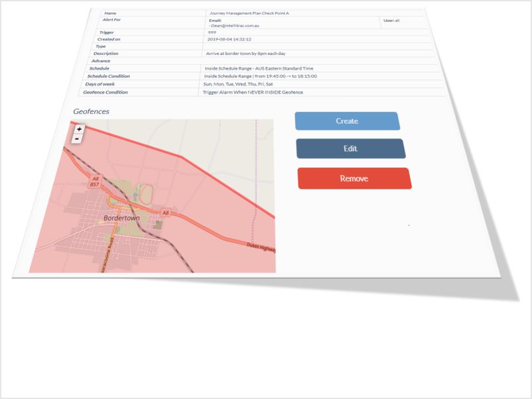Viewport: 532px width, 399px height.
Task: Select the Journey Management Plan name value
Action: pos(249,13)
